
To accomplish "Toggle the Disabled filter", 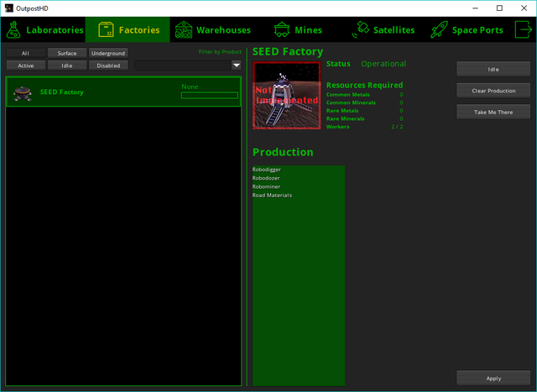I will 108,65.
